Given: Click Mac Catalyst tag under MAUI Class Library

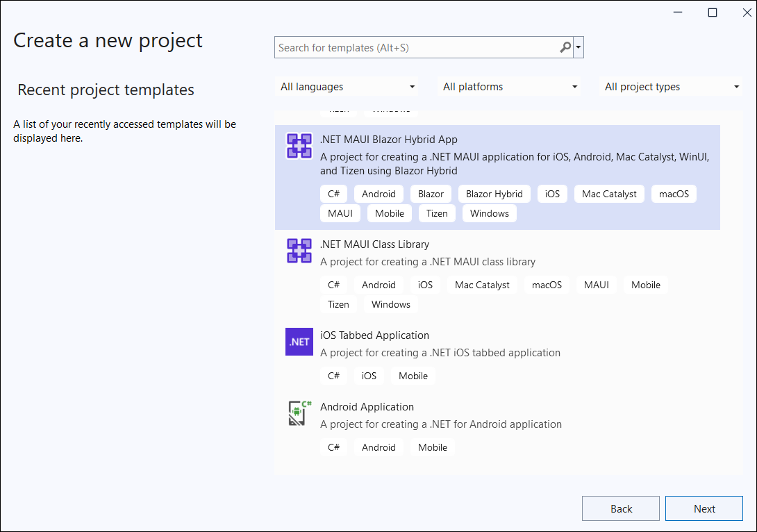Looking at the screenshot, I should (x=482, y=285).
